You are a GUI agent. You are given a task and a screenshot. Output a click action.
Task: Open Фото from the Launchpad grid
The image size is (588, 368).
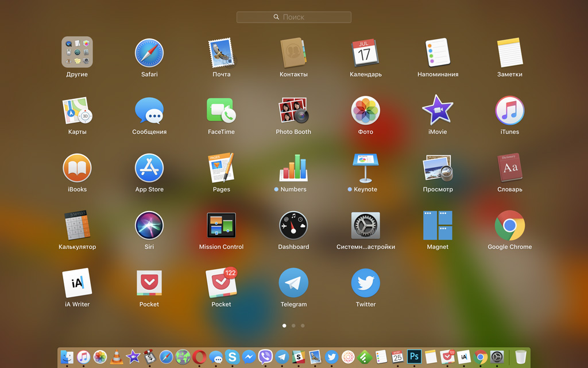(x=365, y=110)
